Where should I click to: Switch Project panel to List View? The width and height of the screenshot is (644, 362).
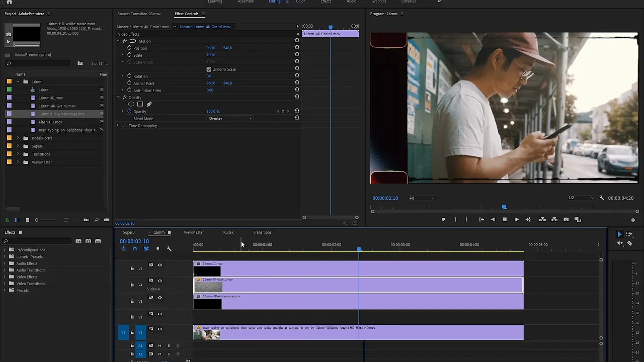coord(17,220)
